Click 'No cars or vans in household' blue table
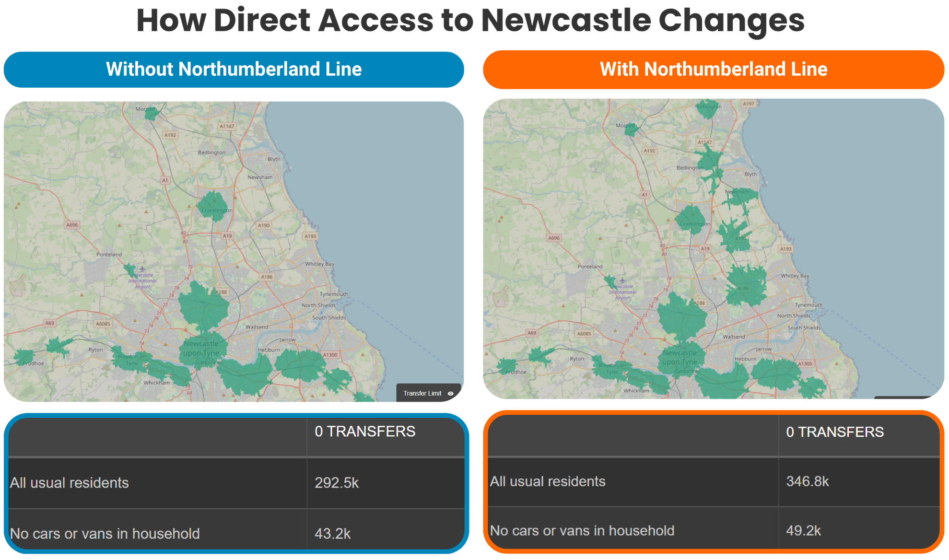The width and height of the screenshot is (949, 560). click(105, 534)
